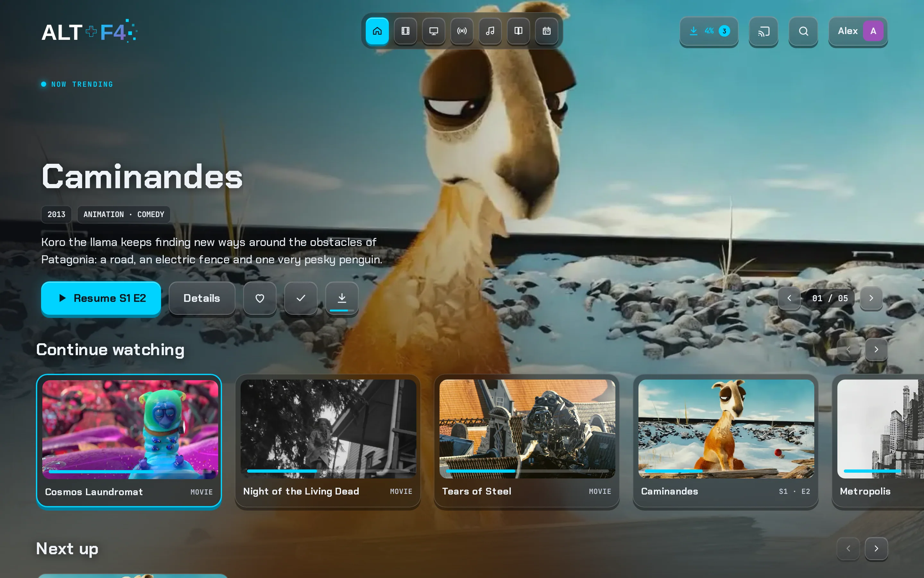The height and width of the screenshot is (578, 924).
Task: Toggle watched checkmark for Caminandes
Action: [x=301, y=298]
